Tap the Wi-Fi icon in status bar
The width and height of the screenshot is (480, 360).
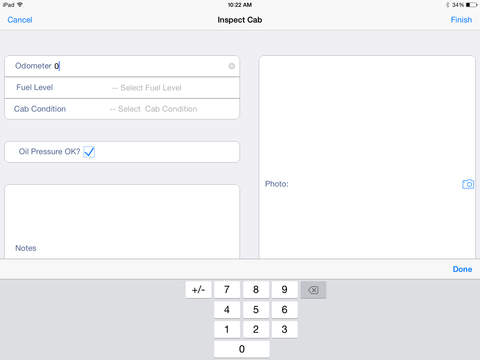tap(20, 5)
